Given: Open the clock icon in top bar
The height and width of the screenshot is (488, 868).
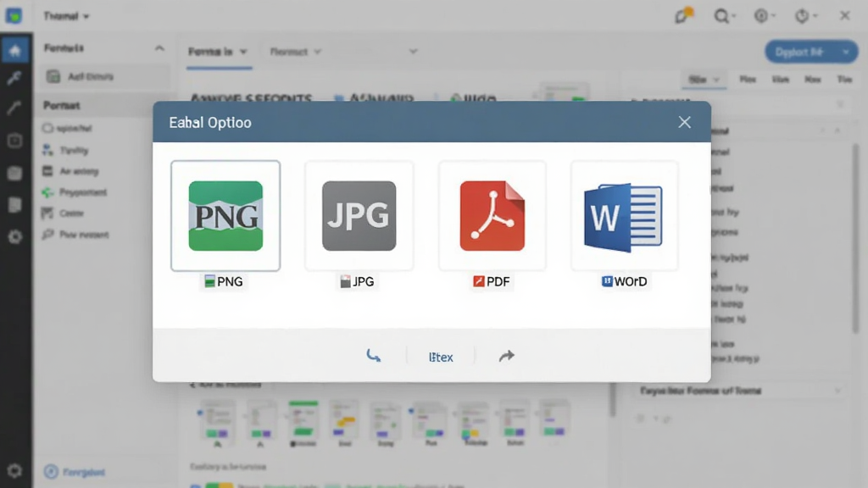Looking at the screenshot, I should (802, 16).
